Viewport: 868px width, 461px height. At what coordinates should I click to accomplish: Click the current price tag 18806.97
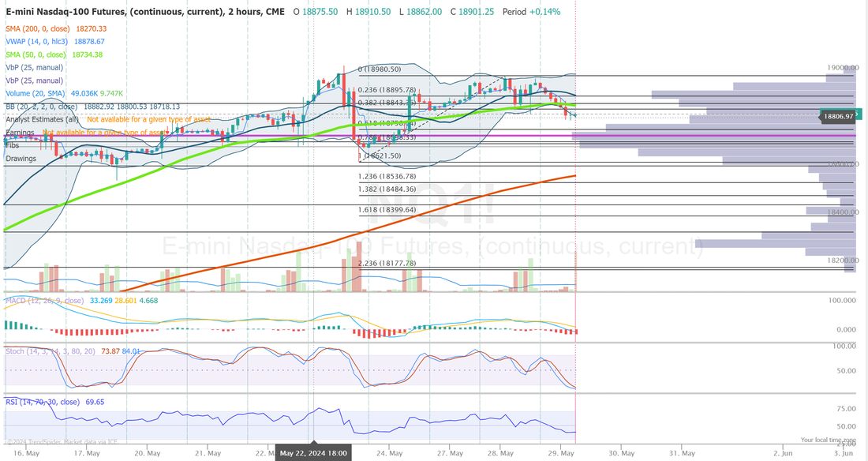pos(838,116)
